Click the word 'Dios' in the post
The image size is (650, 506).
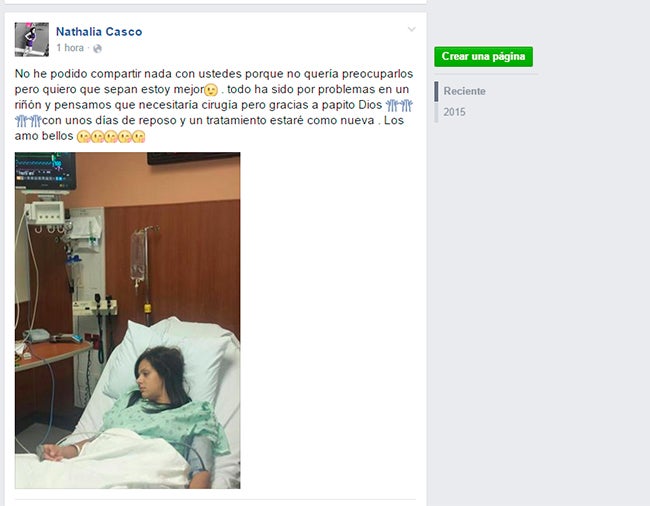pos(370,105)
